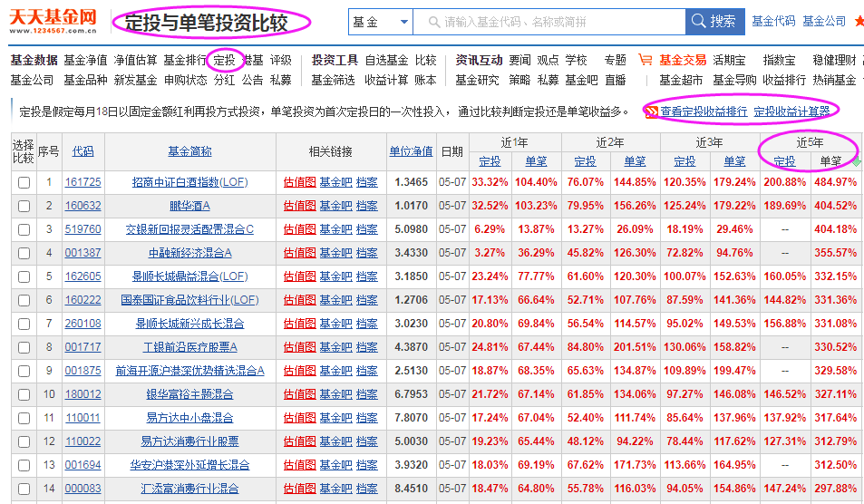Open 新发基金 in navigation
Image resolution: width=864 pixels, height=504 pixels.
pyautogui.click(x=135, y=80)
